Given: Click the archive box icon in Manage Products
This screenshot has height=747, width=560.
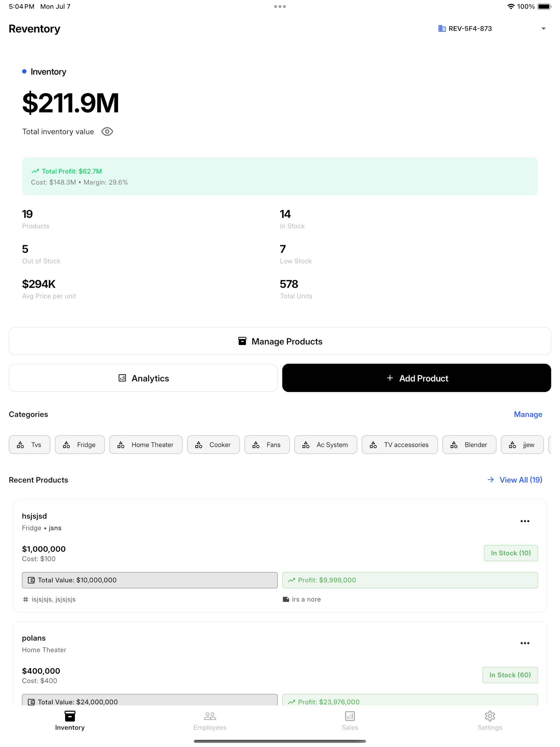Looking at the screenshot, I should 242,341.
